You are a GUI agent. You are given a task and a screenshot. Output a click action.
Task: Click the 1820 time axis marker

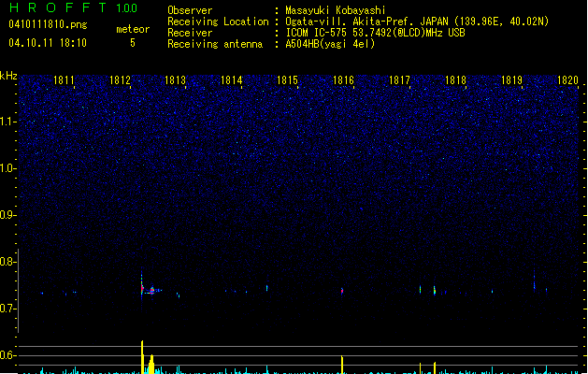567,80
